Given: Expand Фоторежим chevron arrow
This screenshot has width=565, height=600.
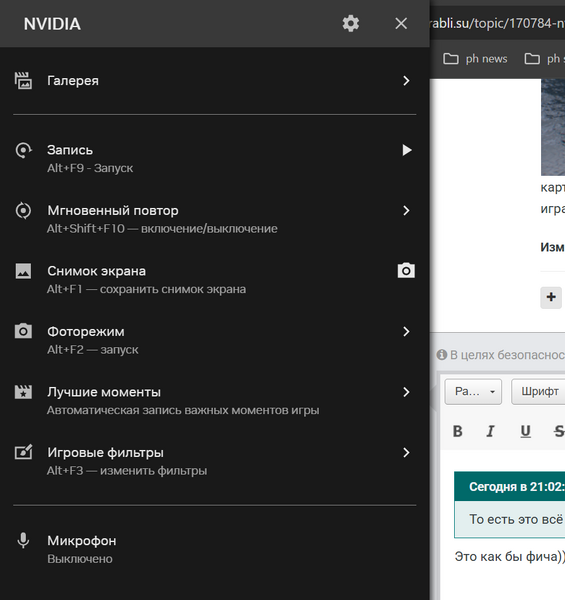Looking at the screenshot, I should pos(406,331).
